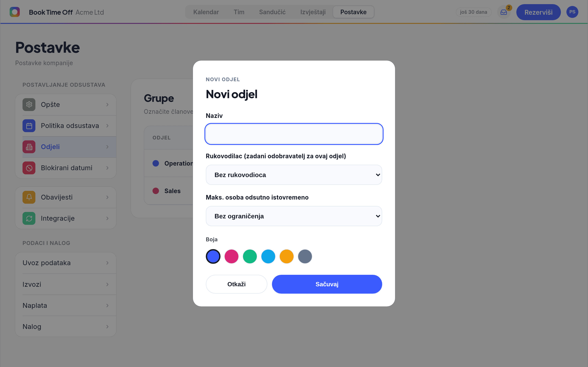The height and width of the screenshot is (367, 588).
Task: Click the Sačuvaj button
Action: (327, 284)
